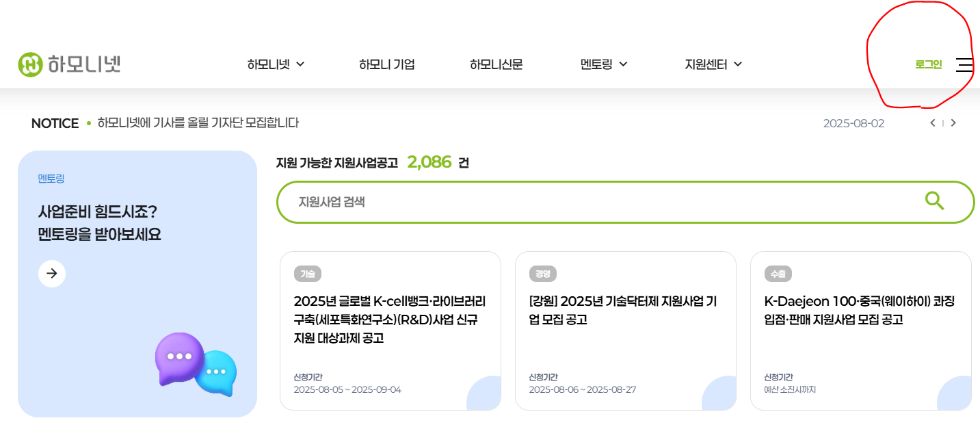
Task: Go to next notice arrow
Action: 953,123
